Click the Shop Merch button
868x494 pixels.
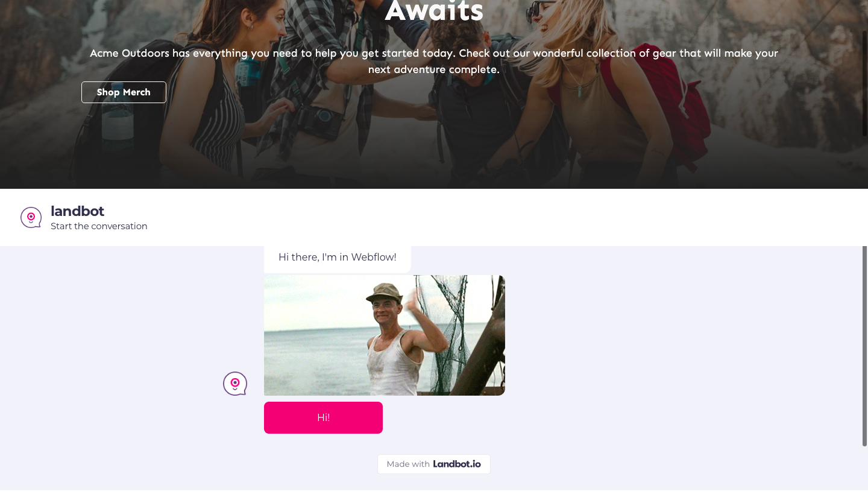(124, 92)
